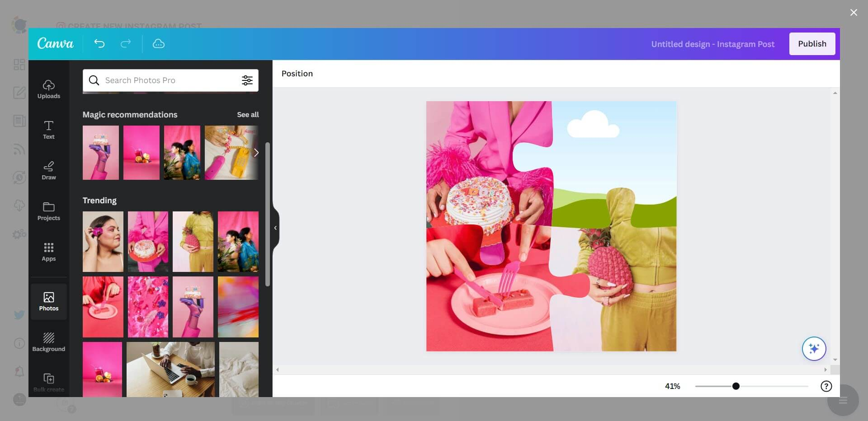The width and height of the screenshot is (868, 421).
Task: Collapse the photos side panel
Action: coord(275,228)
